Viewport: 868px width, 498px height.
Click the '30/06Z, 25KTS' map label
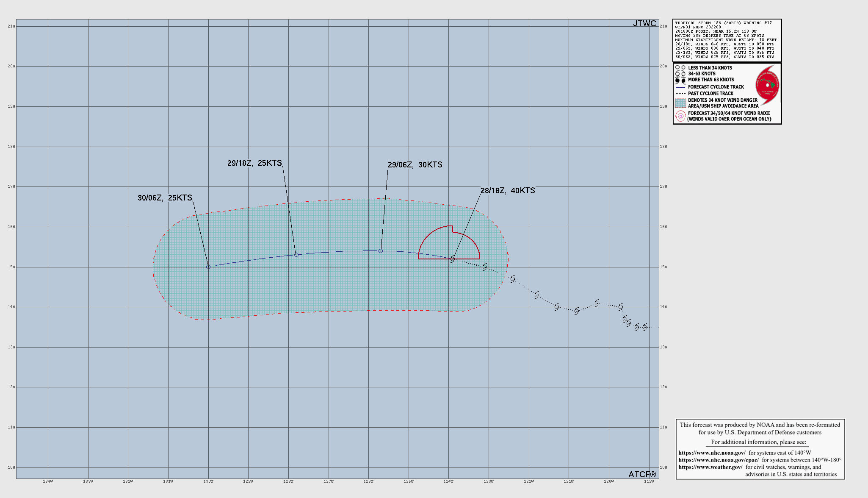point(165,198)
